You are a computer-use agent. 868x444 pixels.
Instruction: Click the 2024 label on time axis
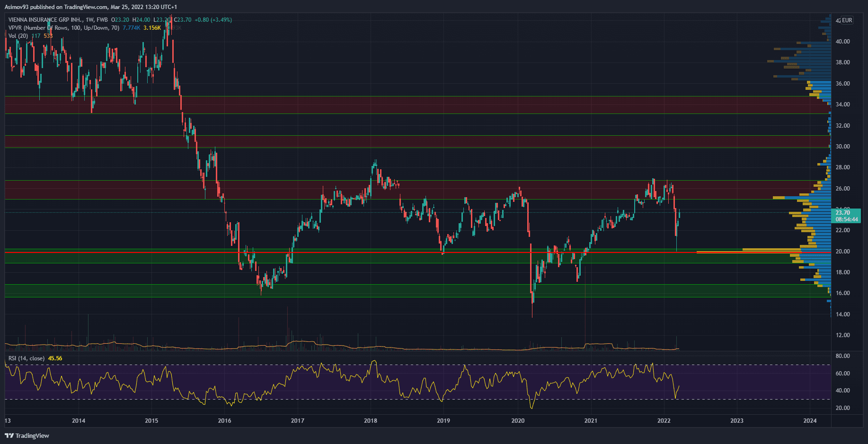click(810, 421)
